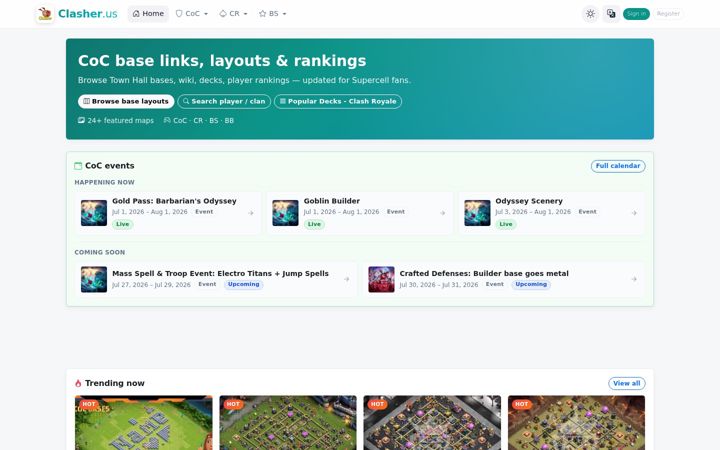Click Live badge on Goblin Builder card
The image size is (720, 450).
[x=314, y=224]
